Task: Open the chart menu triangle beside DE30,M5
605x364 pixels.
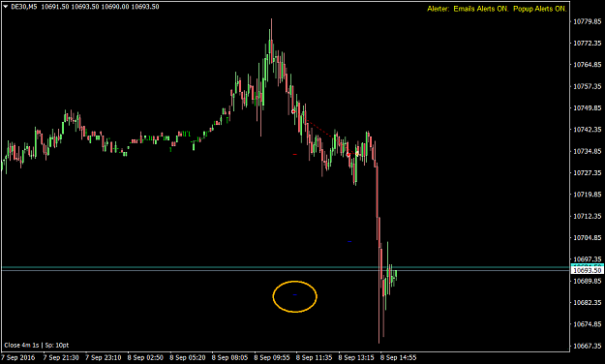Action: (6, 7)
